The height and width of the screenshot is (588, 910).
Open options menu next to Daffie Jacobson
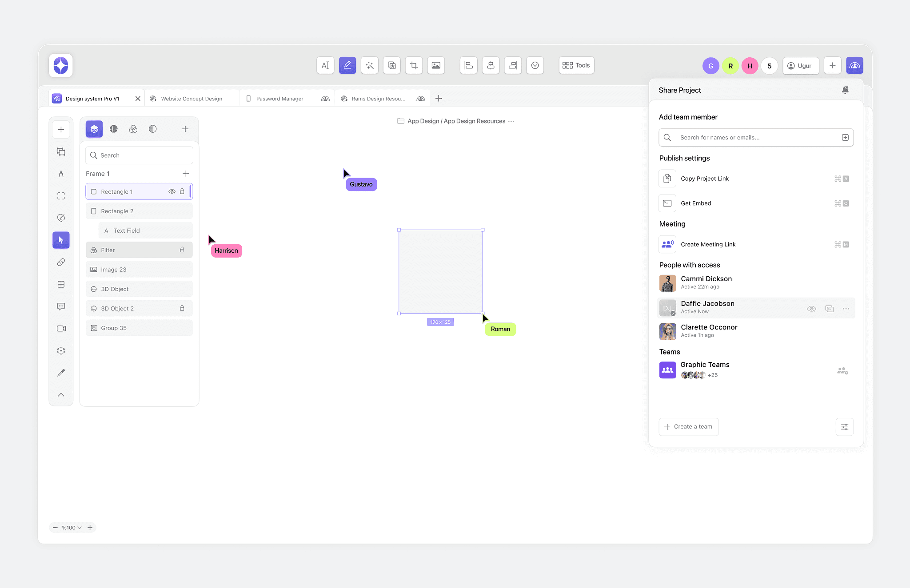pos(845,308)
